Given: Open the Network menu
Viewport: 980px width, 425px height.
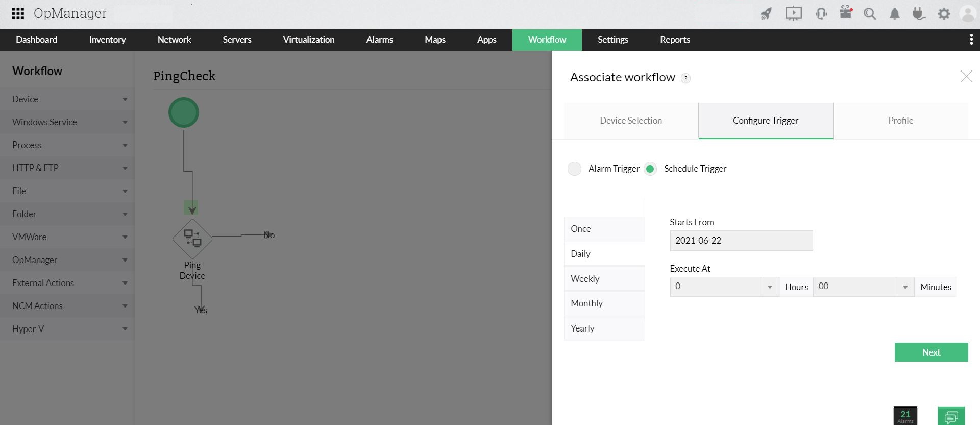Looking at the screenshot, I should (x=175, y=40).
